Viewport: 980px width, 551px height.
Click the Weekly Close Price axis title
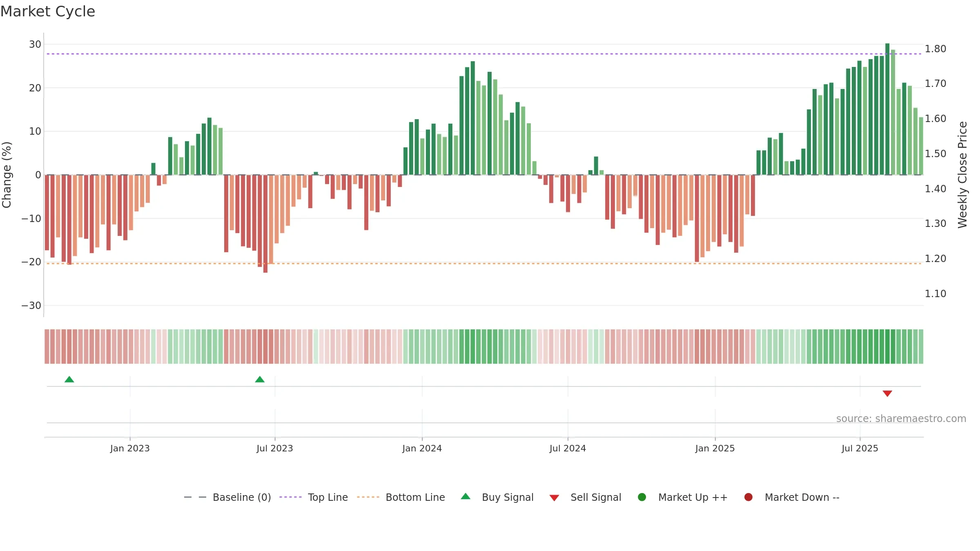962,175
